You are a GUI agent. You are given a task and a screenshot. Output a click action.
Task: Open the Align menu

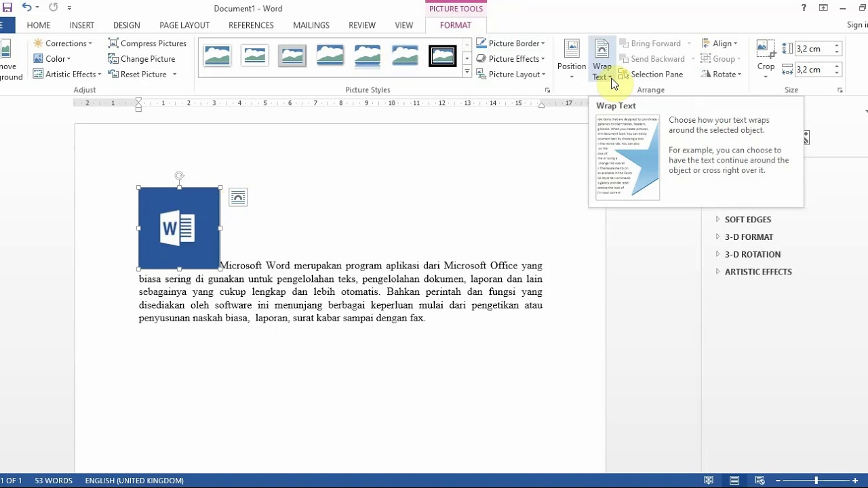(719, 43)
